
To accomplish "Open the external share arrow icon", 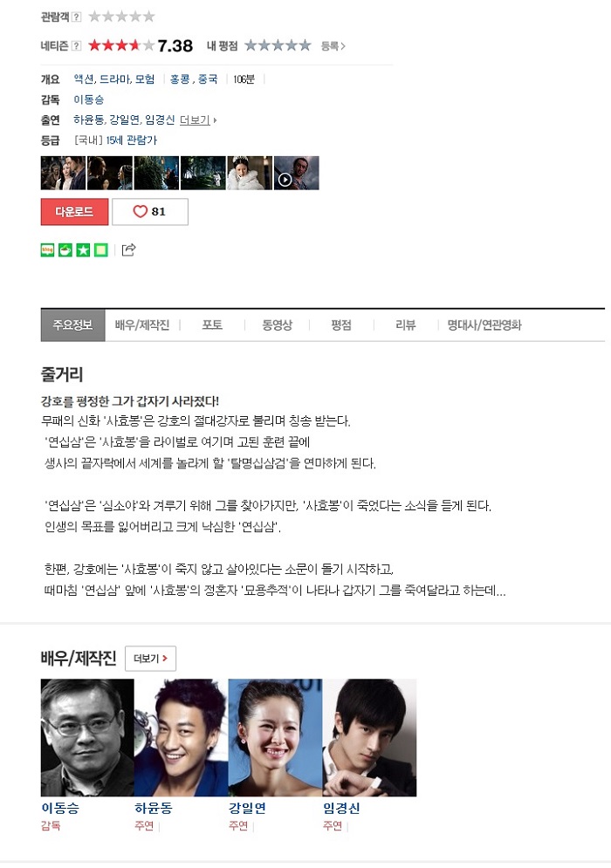I will point(128,249).
